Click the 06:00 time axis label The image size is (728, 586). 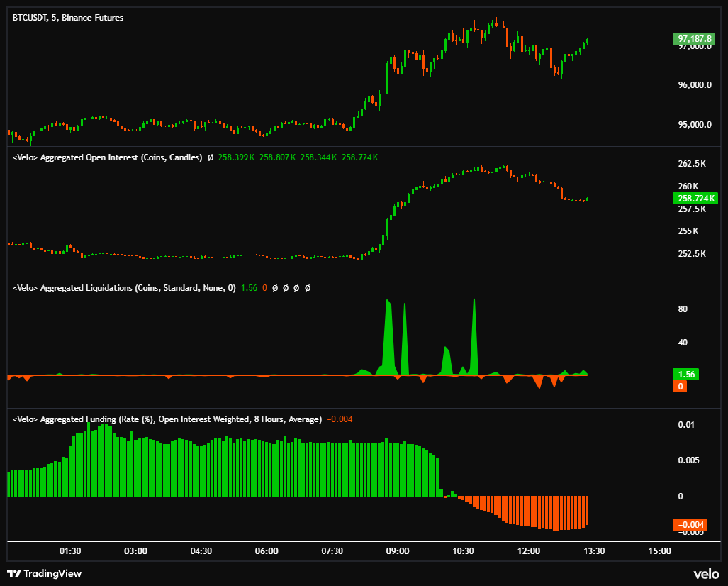pos(267,551)
